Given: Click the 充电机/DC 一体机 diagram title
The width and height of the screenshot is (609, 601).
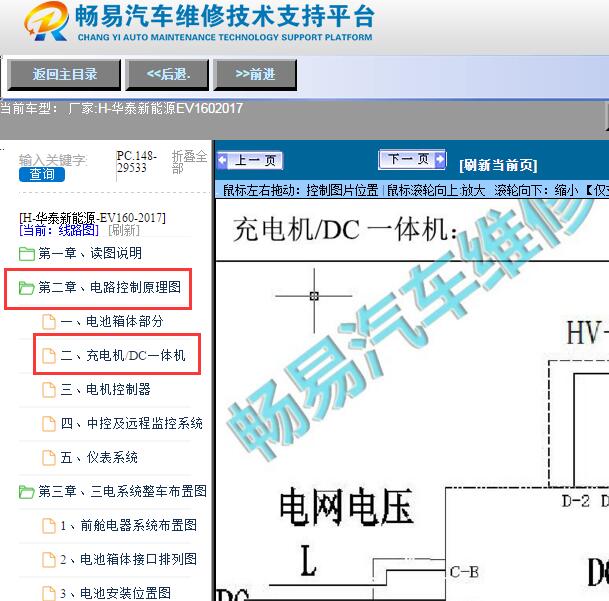Looking at the screenshot, I should pos(345,229).
